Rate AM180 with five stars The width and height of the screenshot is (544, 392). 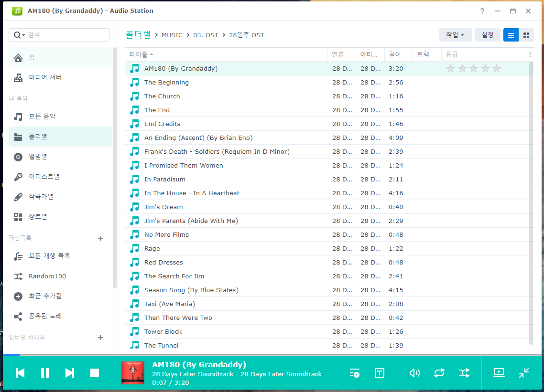click(497, 69)
